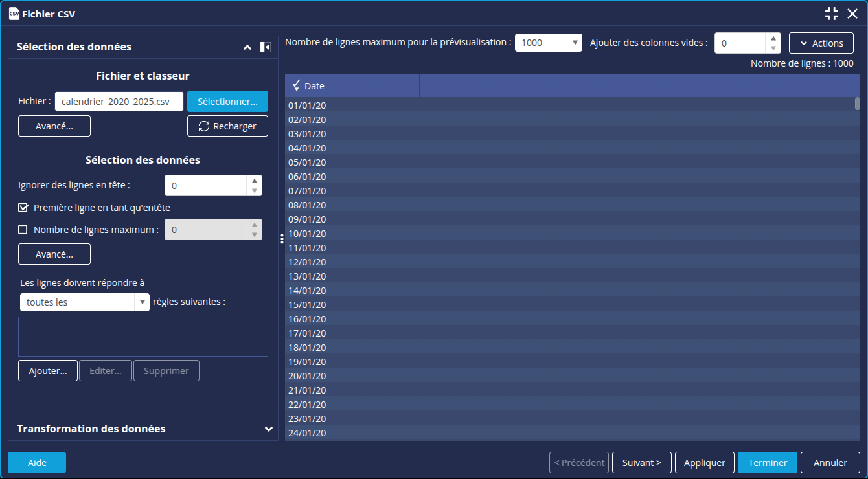This screenshot has width=868, height=479.
Task: Open the 'toutes les' rules dropdown
Action: click(x=141, y=302)
